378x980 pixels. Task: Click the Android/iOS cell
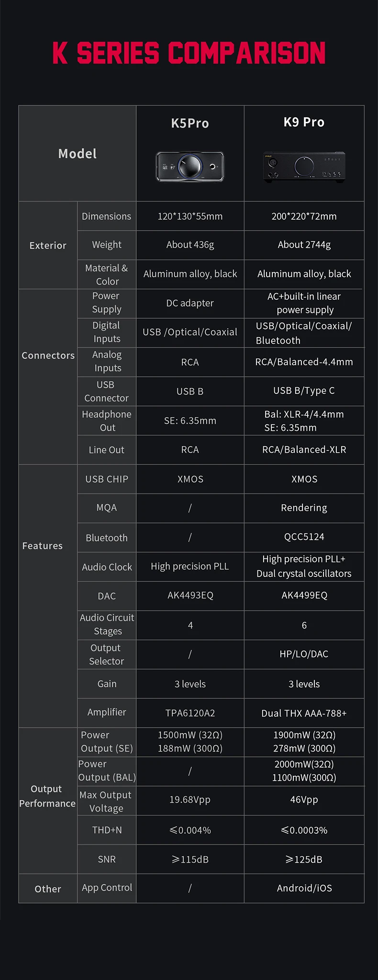pyautogui.click(x=304, y=888)
